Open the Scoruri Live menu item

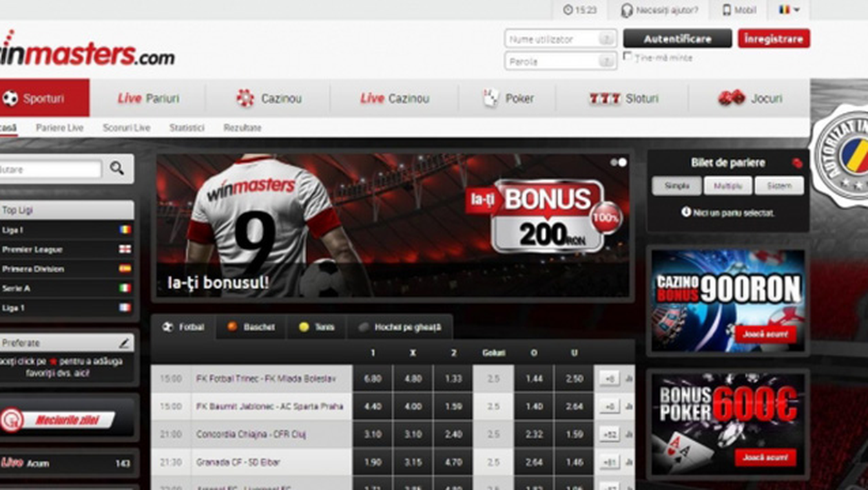point(126,128)
